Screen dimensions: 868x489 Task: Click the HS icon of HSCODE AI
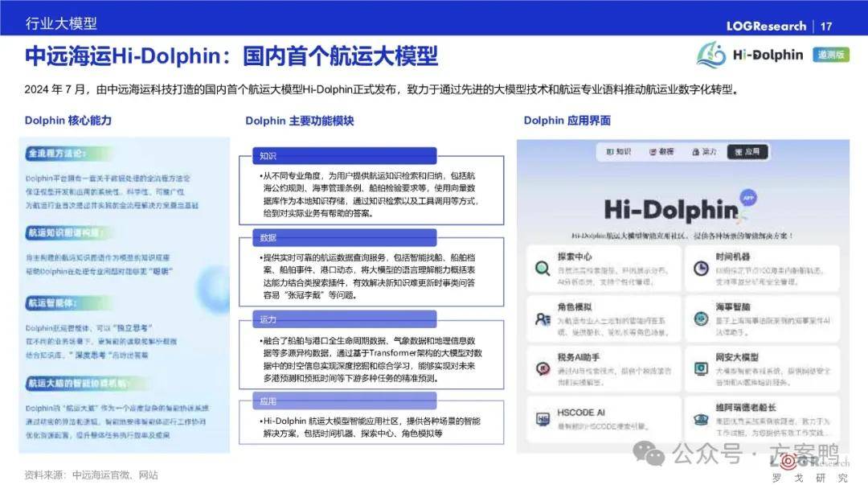pyautogui.click(x=542, y=419)
